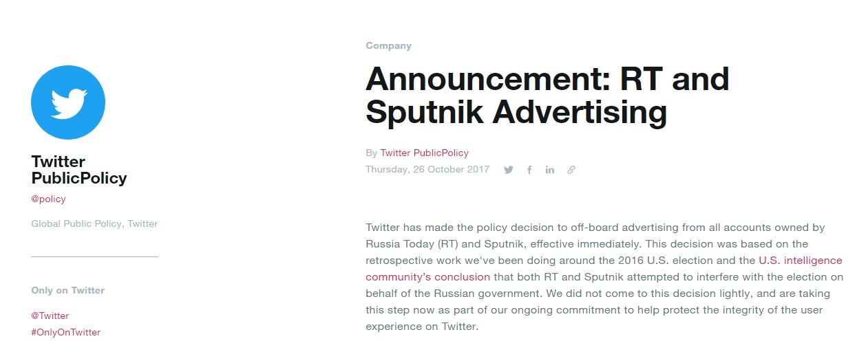Click the Only on Twitter sidebar heading
Screen dimensions: 868x352
point(68,290)
